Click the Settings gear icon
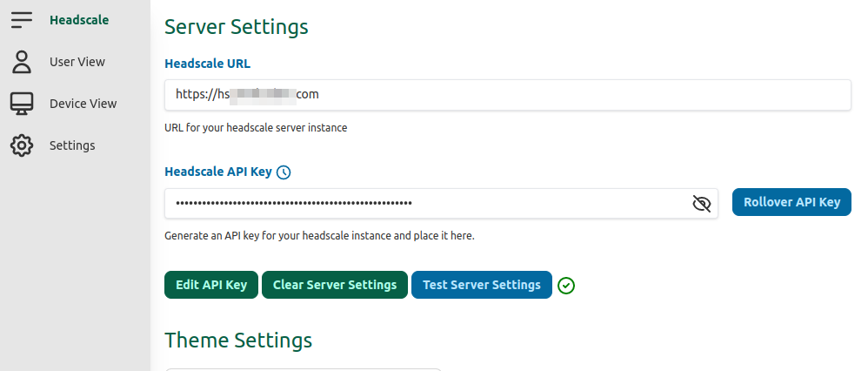The height and width of the screenshot is (371, 868). tap(22, 145)
